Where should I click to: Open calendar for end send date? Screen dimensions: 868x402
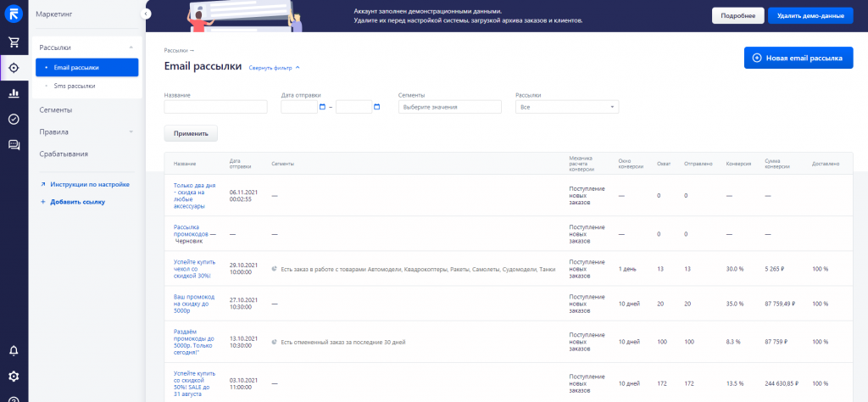[x=376, y=107]
